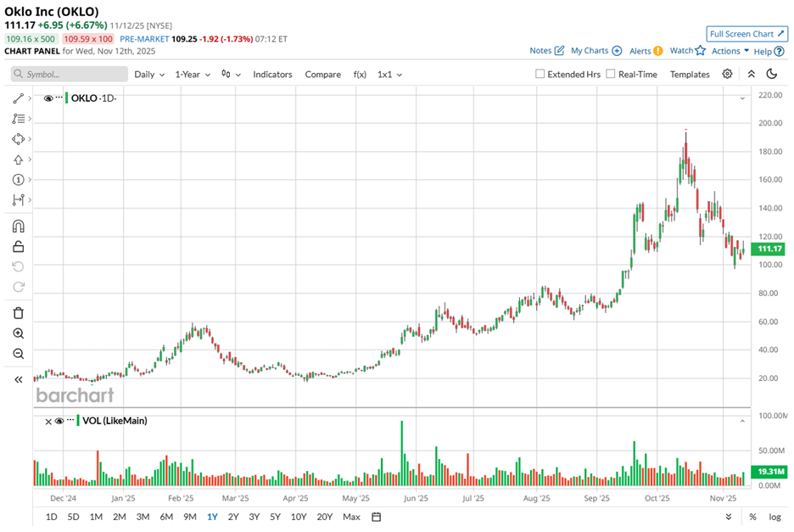
Task: Select the 10Y time range
Action: click(299, 517)
